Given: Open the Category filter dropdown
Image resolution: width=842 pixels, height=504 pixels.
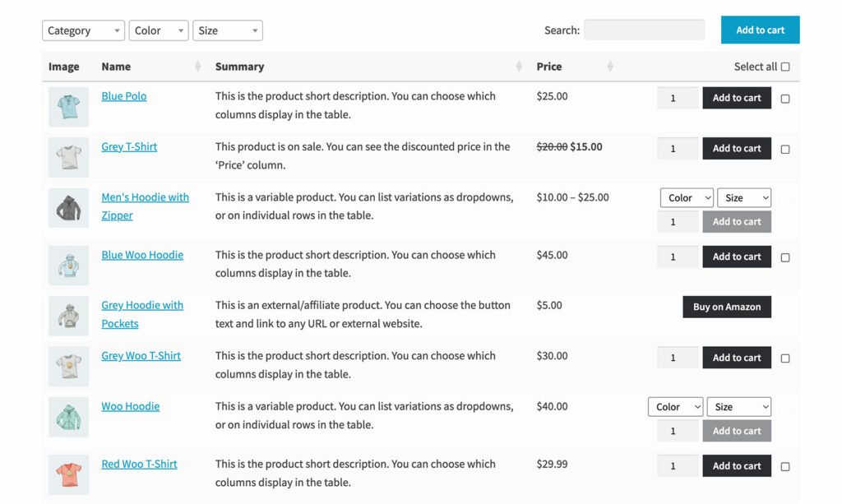Looking at the screenshot, I should [83, 30].
